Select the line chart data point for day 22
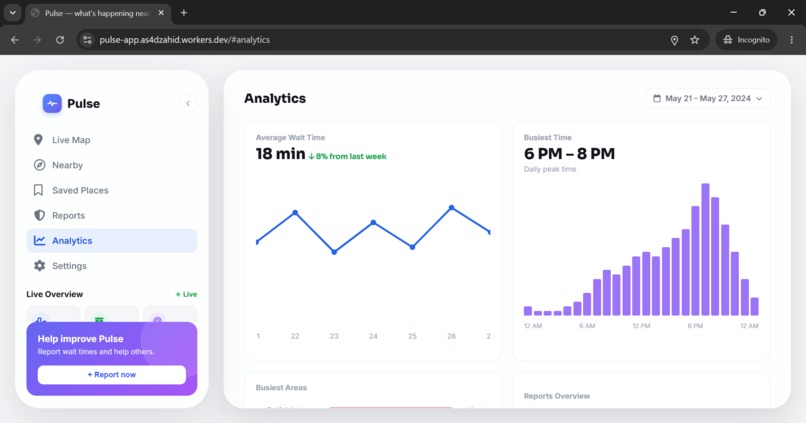806x423 pixels. 295,212
